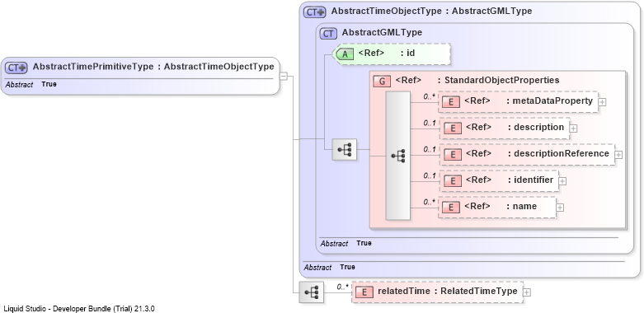Click Abstract True under AbstractTimePrimitiveType
The height and width of the screenshot is (313, 644).
[x=31, y=85]
